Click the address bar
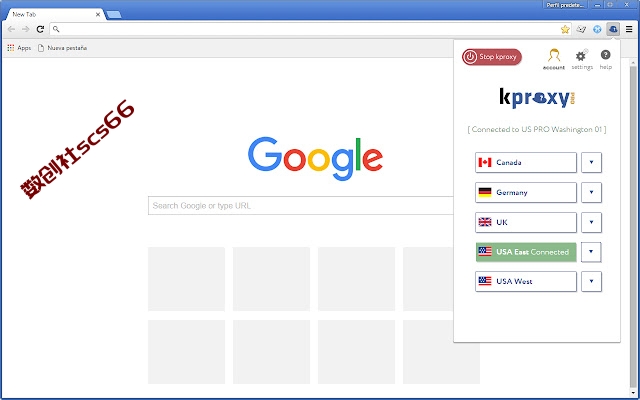640x400 pixels. (310, 29)
